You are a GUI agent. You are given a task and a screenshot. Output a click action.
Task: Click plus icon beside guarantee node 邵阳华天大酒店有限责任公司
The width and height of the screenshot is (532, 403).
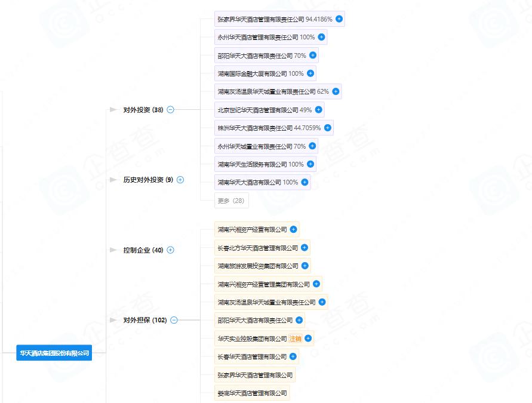tap(299, 320)
